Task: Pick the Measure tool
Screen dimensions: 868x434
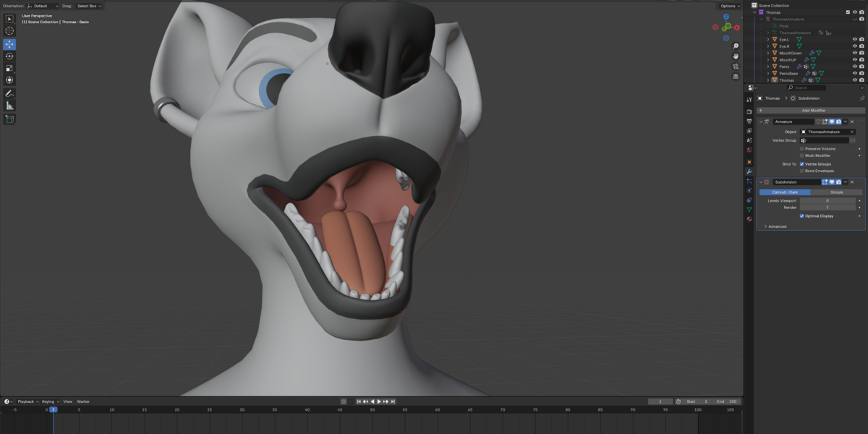Action: click(x=9, y=106)
